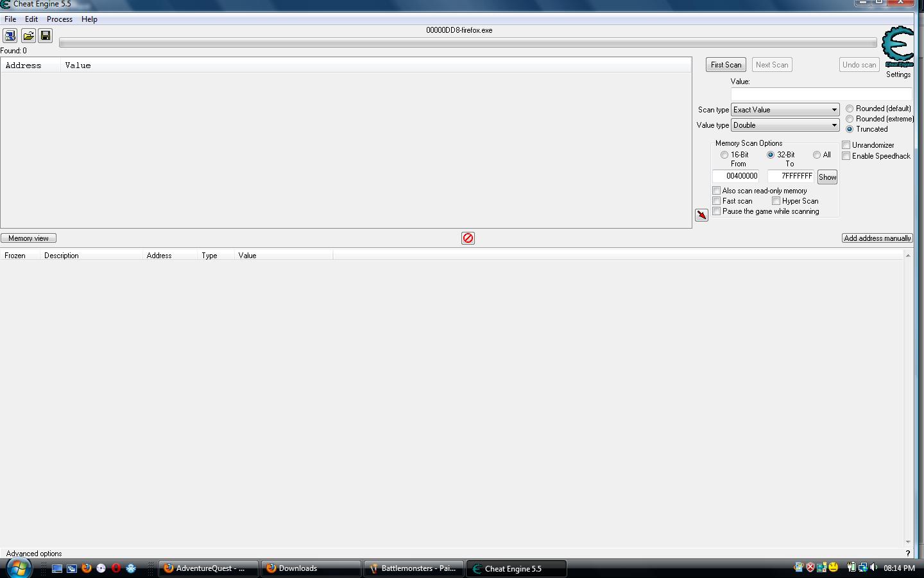
Task: Open the Scan type dropdown
Action: [x=785, y=110]
